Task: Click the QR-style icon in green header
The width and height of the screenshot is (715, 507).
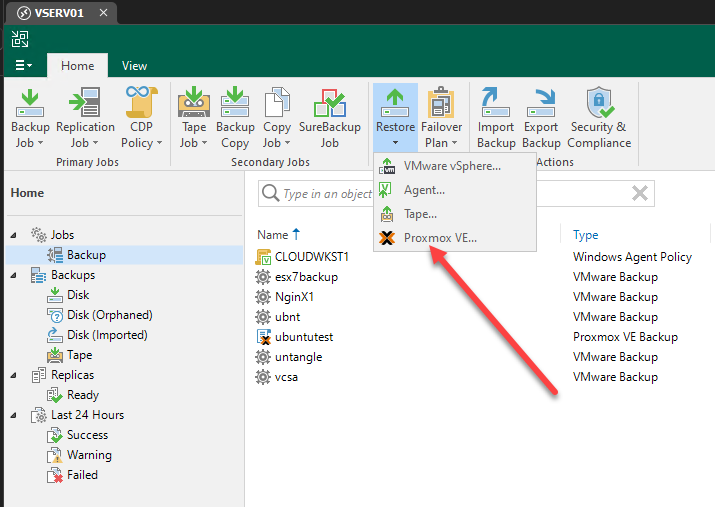Action: coord(20,39)
